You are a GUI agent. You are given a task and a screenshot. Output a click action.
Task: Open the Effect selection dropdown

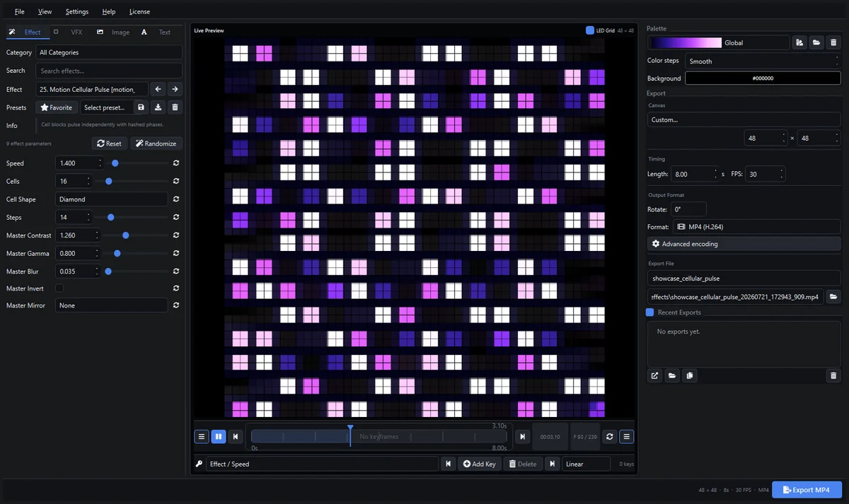[x=92, y=89]
